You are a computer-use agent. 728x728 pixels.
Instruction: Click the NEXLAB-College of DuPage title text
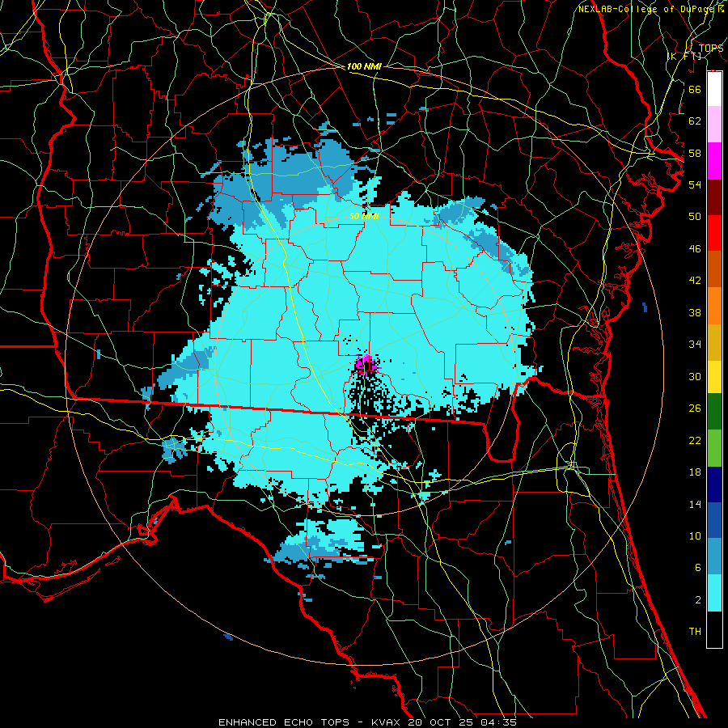(645, 9)
